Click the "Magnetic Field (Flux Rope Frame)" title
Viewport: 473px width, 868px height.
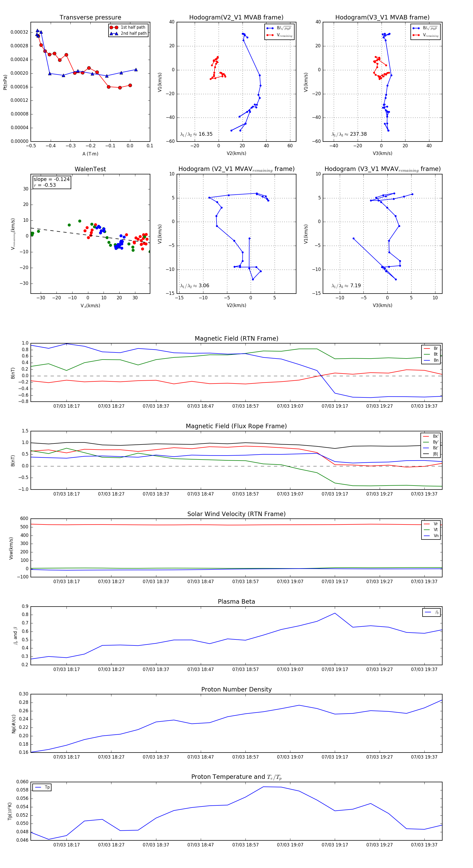[236, 426]
